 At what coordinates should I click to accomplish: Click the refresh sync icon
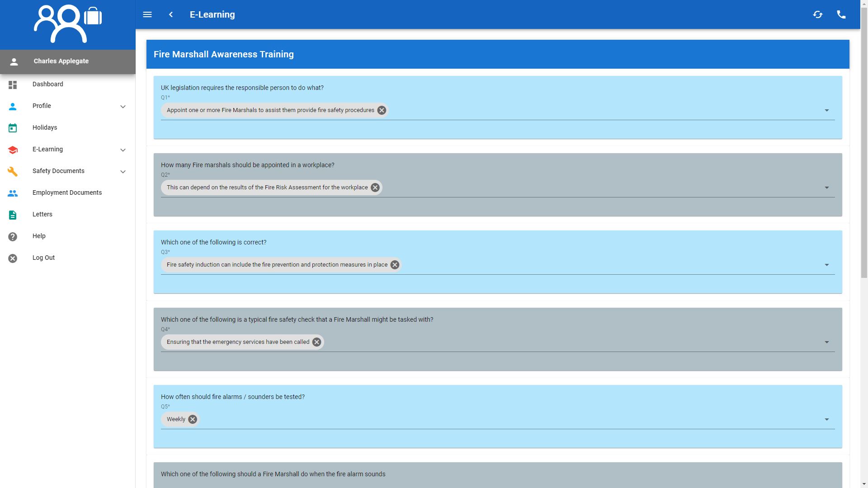pyautogui.click(x=818, y=14)
